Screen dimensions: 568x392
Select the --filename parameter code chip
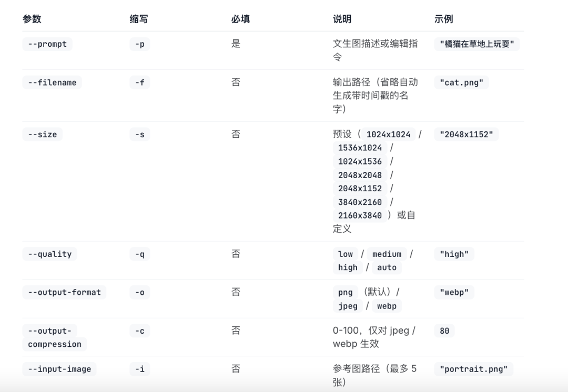click(52, 82)
